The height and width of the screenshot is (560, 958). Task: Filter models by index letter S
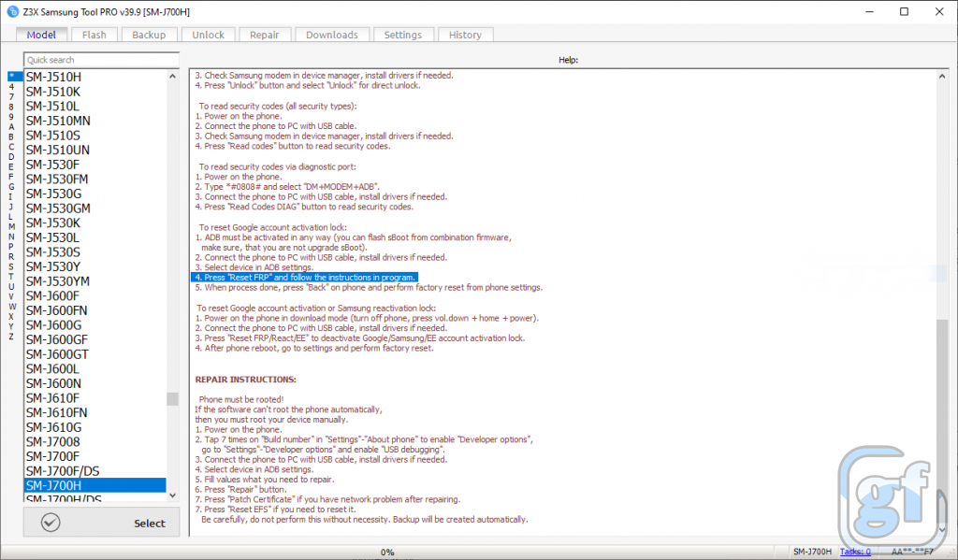click(11, 266)
